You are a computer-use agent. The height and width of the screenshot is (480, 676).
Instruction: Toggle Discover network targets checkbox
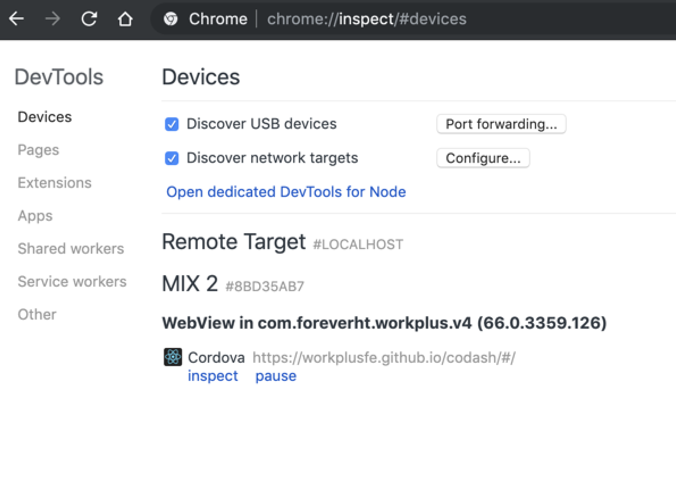click(172, 158)
